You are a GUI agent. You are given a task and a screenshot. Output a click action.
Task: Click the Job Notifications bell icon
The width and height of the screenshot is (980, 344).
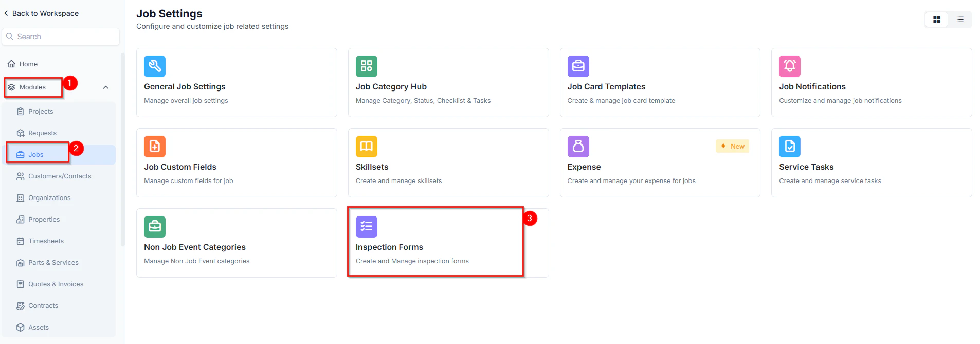point(790,66)
